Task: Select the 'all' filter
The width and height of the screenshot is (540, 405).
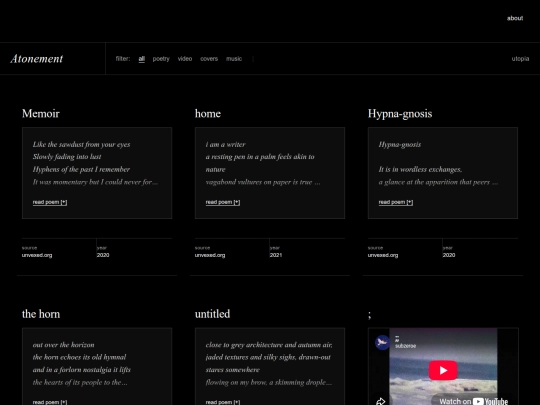Action: coord(142,59)
